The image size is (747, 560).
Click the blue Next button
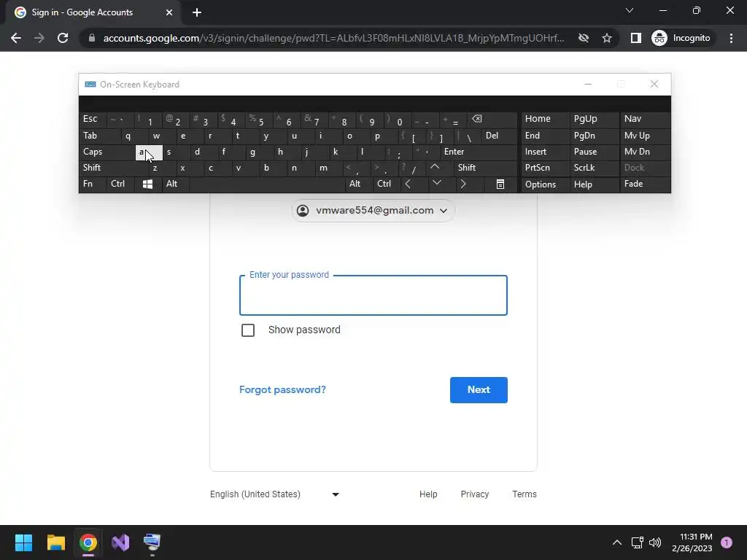click(x=479, y=390)
